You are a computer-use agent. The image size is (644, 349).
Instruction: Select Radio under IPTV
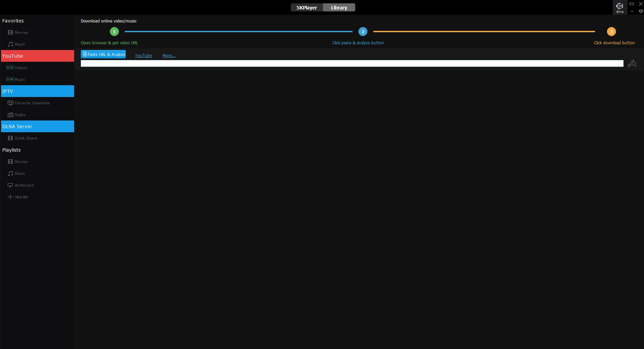[20, 114]
